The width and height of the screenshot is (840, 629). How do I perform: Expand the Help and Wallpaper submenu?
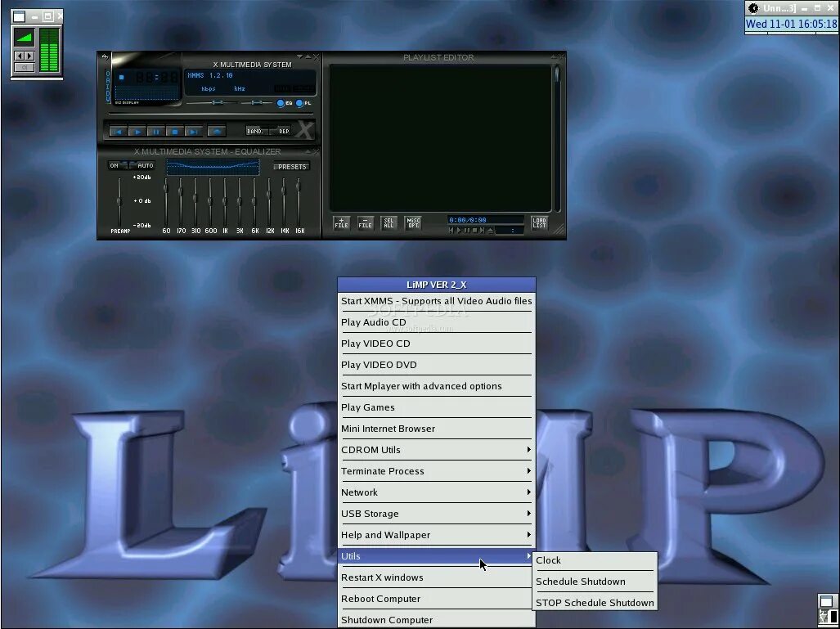[437, 535]
